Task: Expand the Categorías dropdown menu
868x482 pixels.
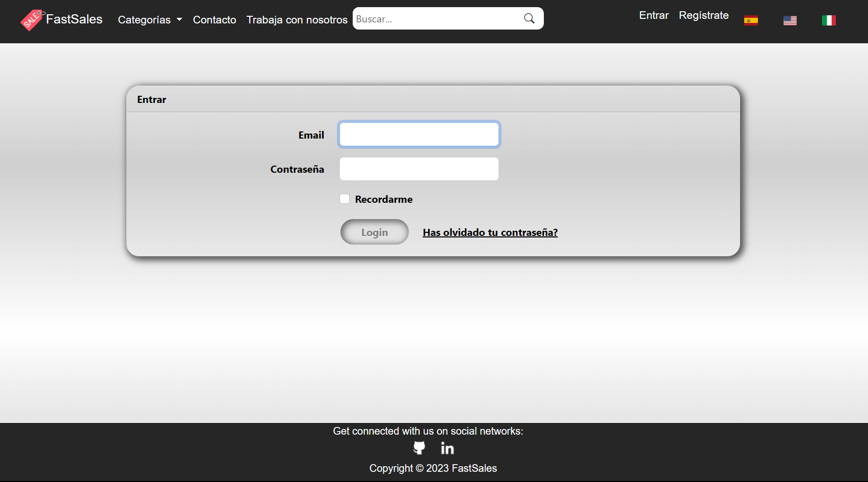Action: tap(150, 20)
